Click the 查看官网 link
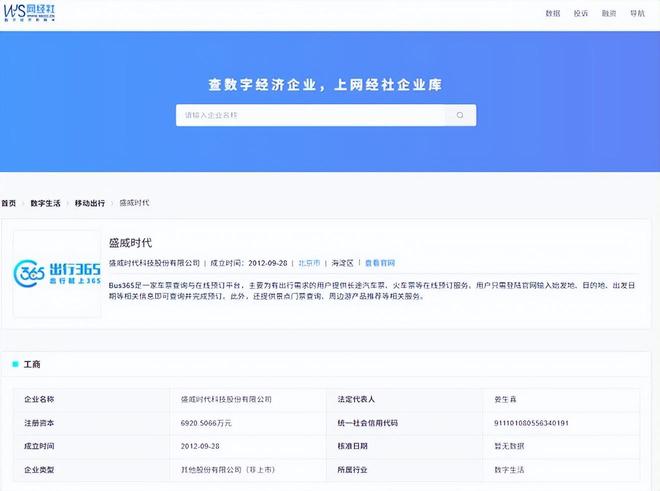The image size is (660, 491). click(x=380, y=263)
